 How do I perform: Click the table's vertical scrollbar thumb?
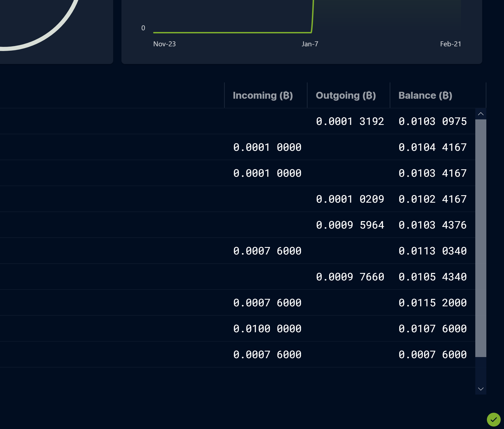[x=481, y=238]
